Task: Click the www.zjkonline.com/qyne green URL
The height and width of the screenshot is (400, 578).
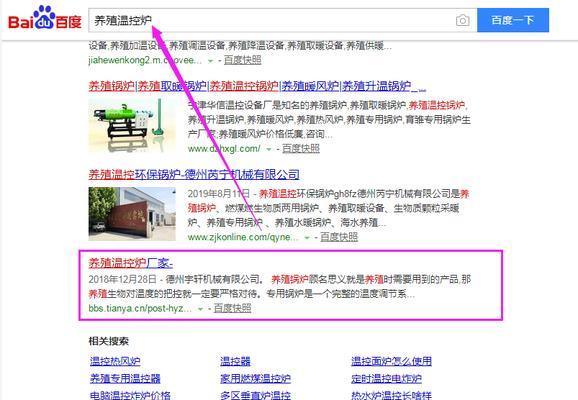Action: [243, 237]
